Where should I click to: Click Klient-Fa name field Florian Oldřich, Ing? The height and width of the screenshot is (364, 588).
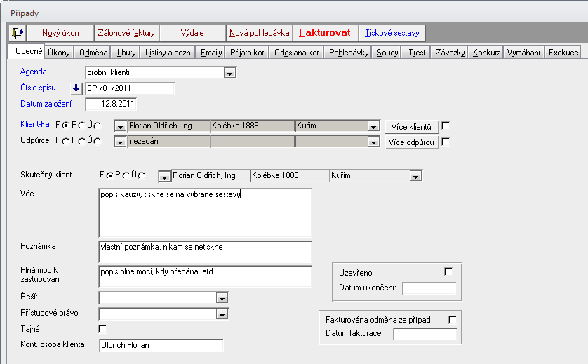[x=168, y=126]
